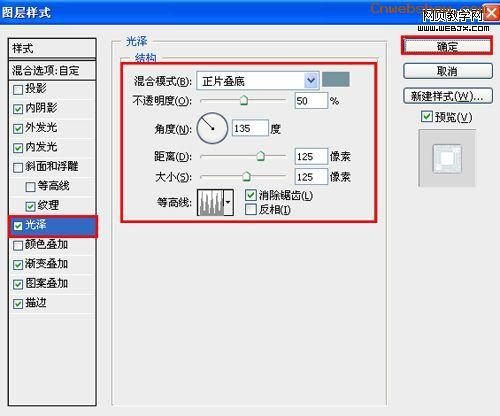Open the 混合模式 blend mode dropdown
The width and height of the screenshot is (500, 416).
tap(258, 81)
